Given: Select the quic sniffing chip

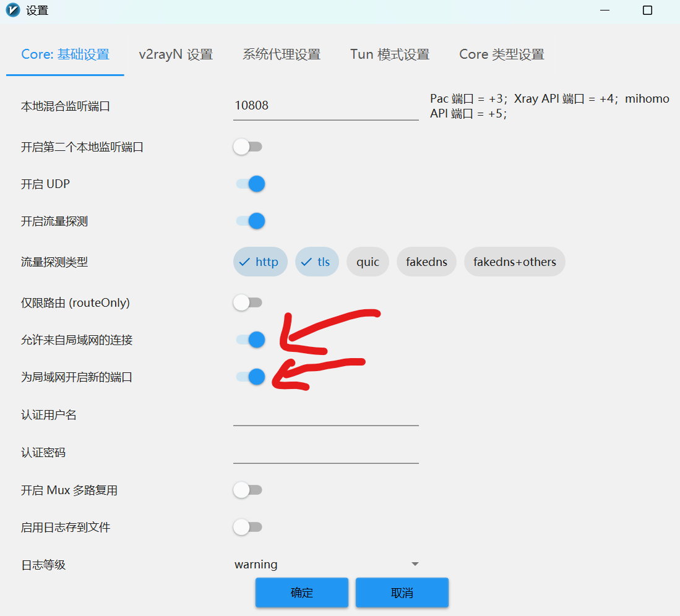Looking at the screenshot, I should click(368, 262).
